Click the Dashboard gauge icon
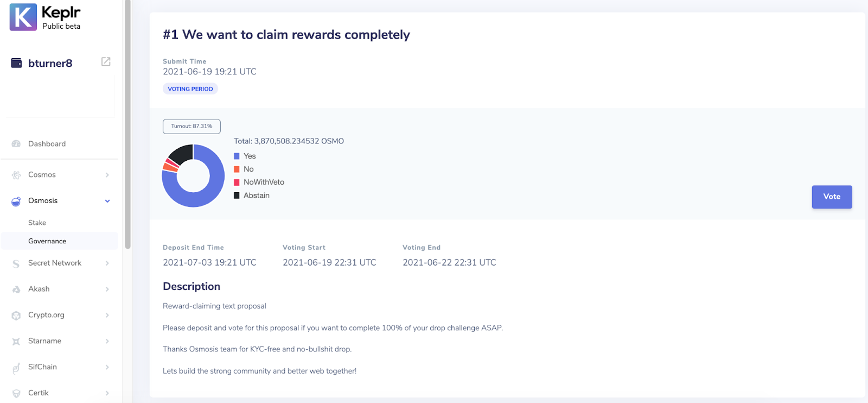Viewport: 868px width, 403px height. (x=16, y=144)
